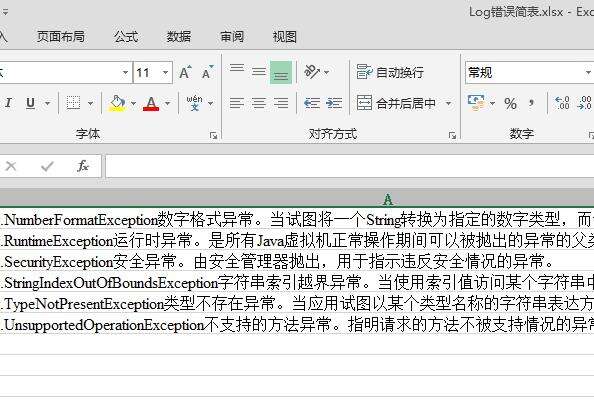Open the 页面布局 ribbon tab

click(x=61, y=37)
